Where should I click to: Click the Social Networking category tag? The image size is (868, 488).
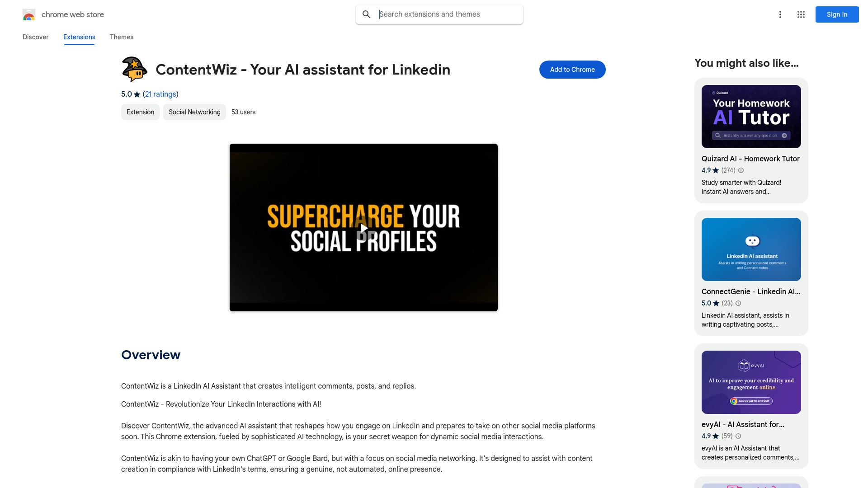tap(194, 112)
